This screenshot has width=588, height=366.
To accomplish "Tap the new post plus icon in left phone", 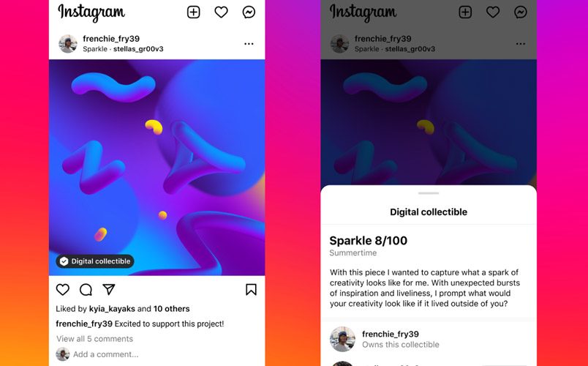I will point(194,12).
